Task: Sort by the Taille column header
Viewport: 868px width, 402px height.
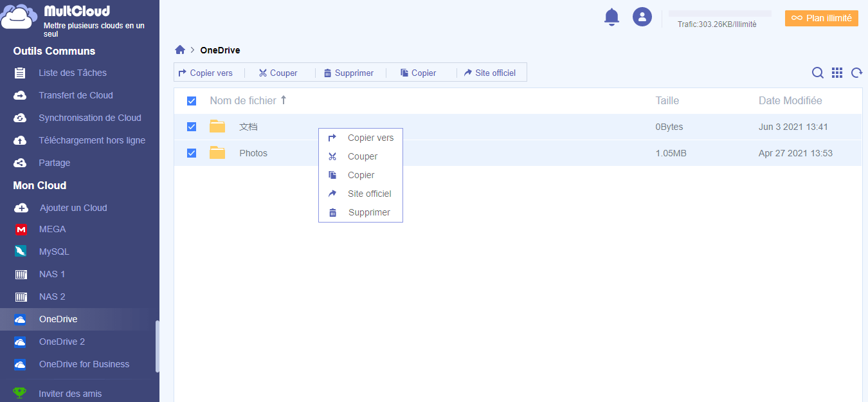Action: point(667,100)
